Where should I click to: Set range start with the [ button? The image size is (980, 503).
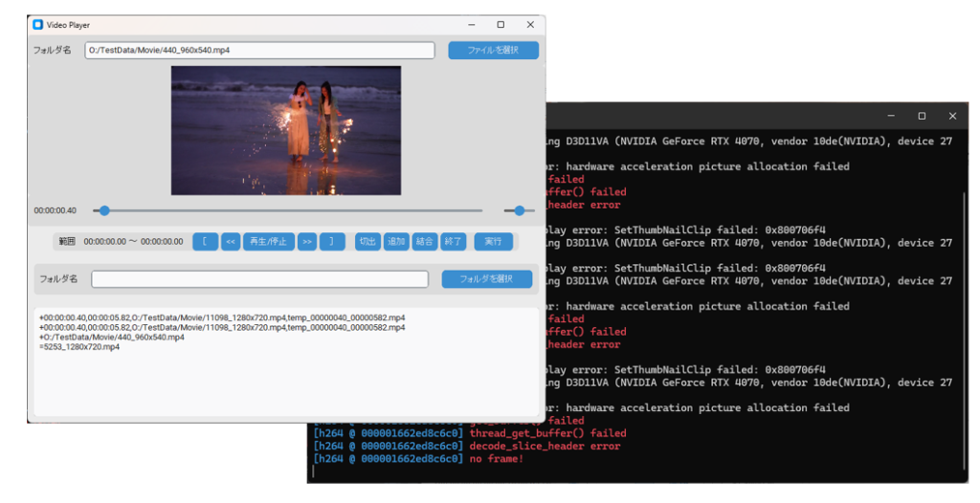pos(205,242)
